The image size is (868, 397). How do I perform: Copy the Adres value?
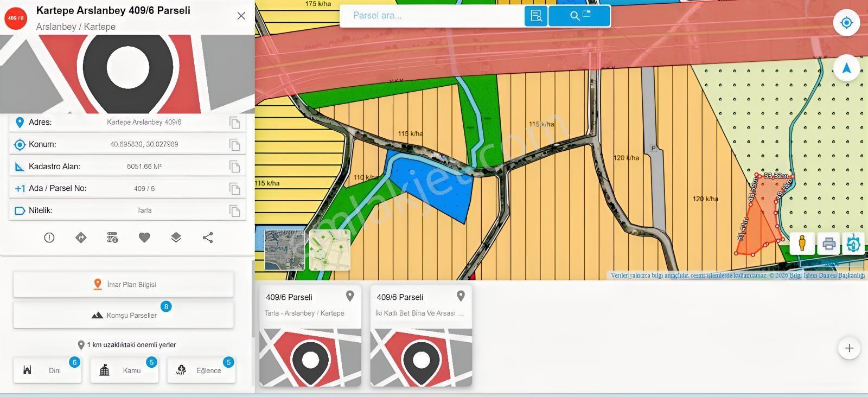235,123
